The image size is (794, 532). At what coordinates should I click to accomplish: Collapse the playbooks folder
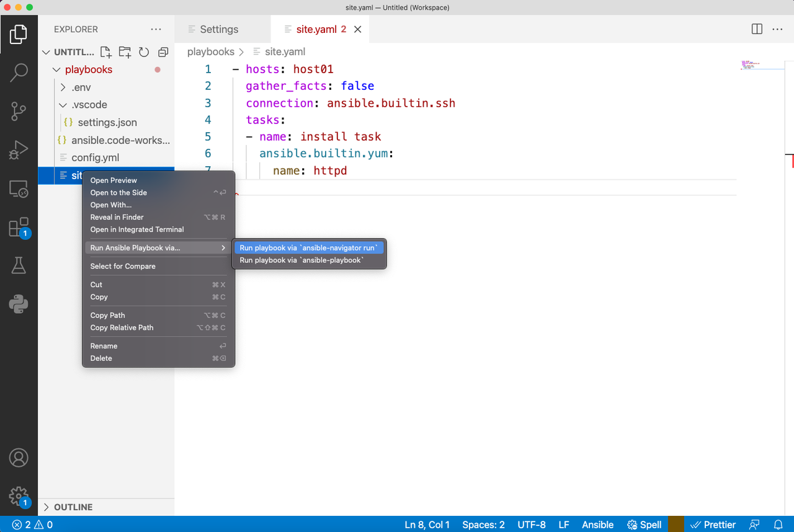pyautogui.click(x=56, y=69)
